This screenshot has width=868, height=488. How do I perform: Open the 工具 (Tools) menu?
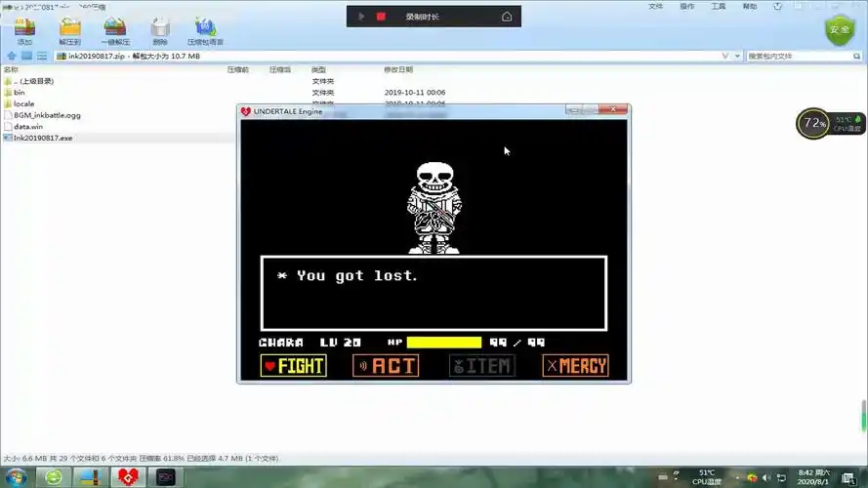tap(719, 6)
